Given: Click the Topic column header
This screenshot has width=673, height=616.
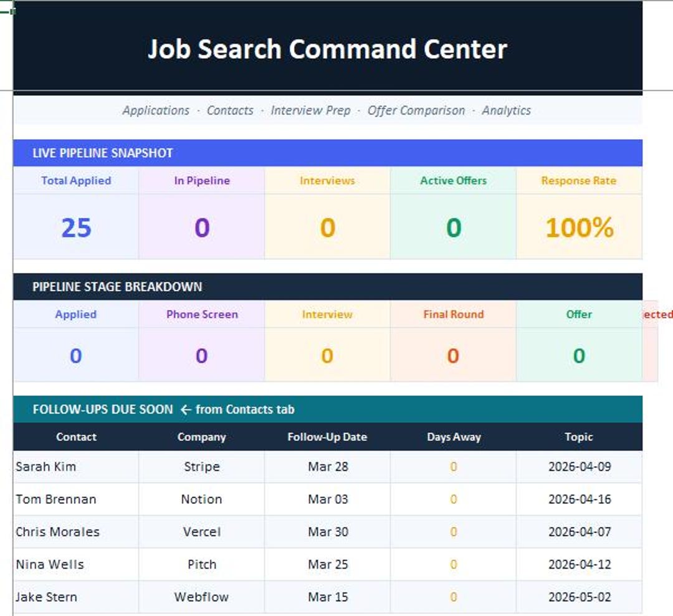Looking at the screenshot, I should [x=579, y=436].
